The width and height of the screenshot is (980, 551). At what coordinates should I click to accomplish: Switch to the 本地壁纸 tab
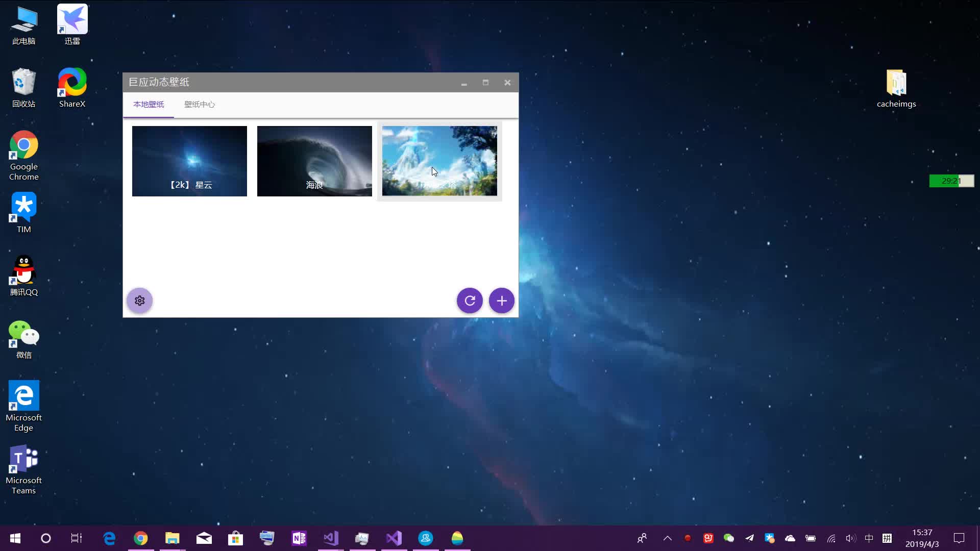pos(149,105)
